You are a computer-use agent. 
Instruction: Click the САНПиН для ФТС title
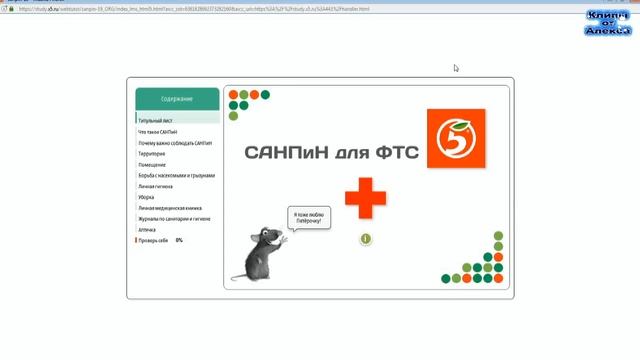(x=331, y=153)
